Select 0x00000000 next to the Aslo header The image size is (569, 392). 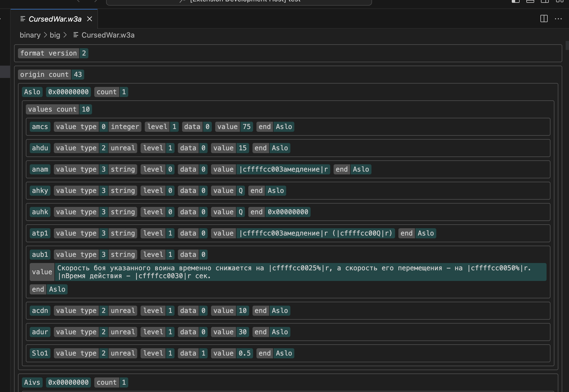pos(68,92)
